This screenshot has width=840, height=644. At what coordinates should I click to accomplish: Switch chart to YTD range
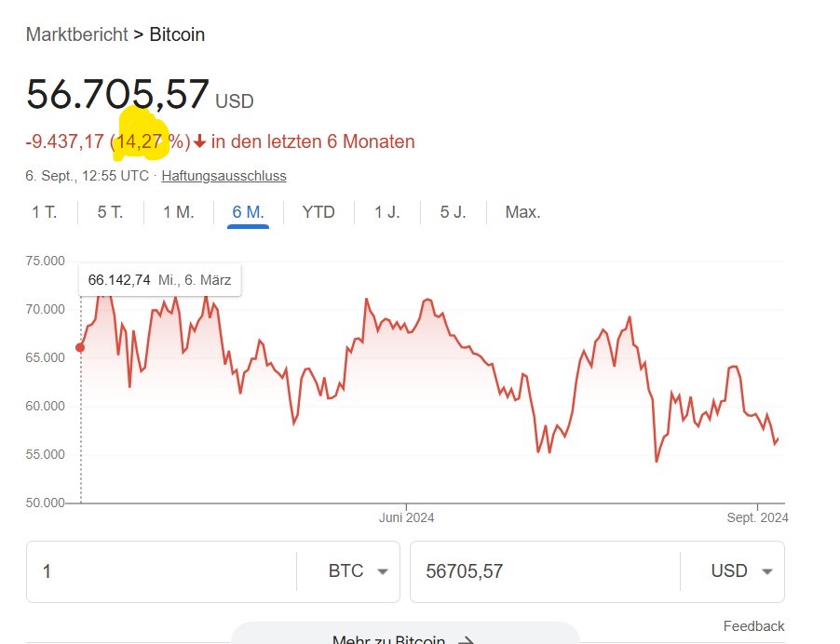click(318, 212)
